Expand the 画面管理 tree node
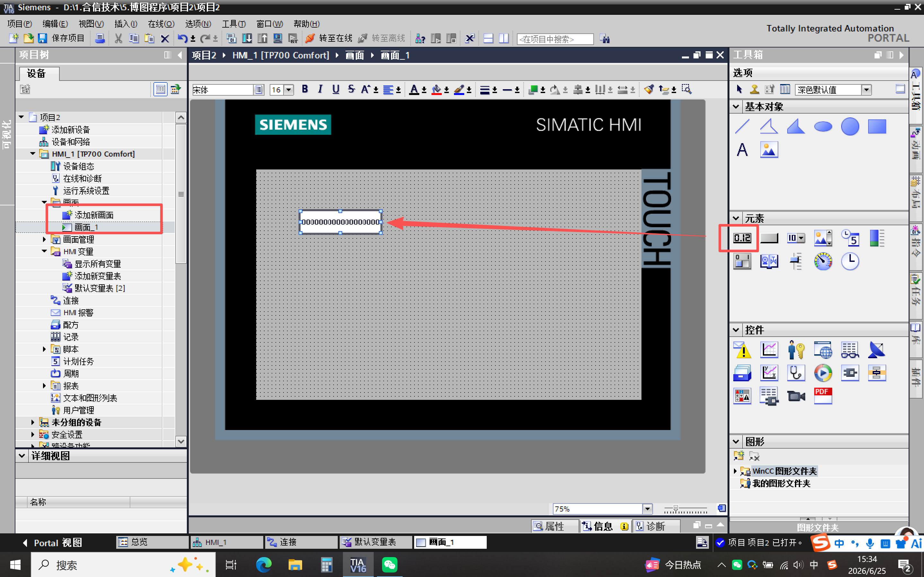Viewport: 924px width, 577px height. 44,239
